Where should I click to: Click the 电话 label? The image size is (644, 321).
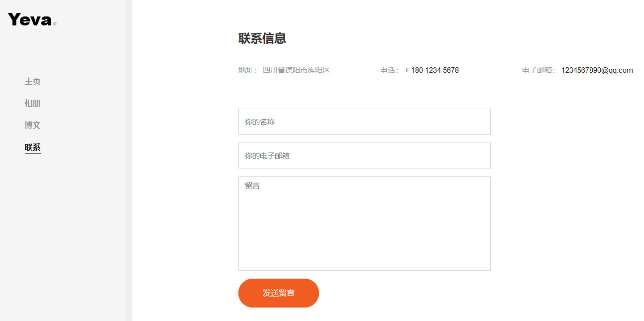389,70
